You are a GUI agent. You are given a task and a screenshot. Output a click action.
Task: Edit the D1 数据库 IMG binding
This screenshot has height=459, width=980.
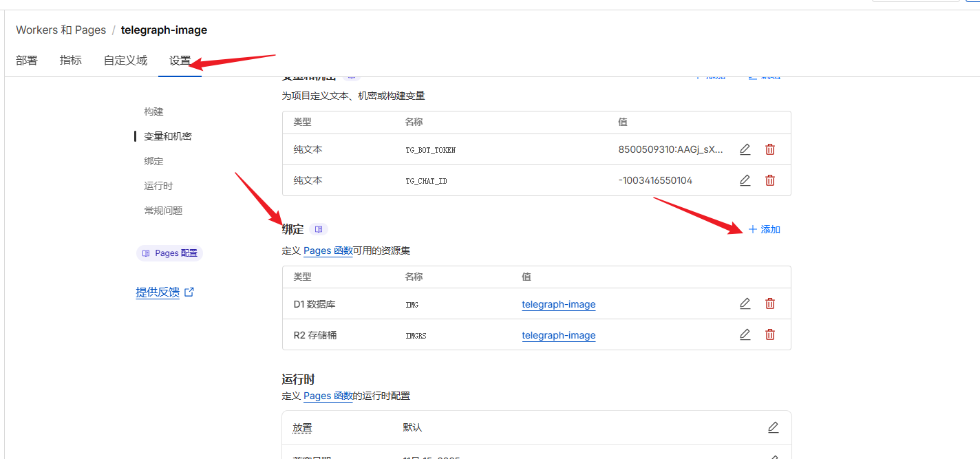pyautogui.click(x=745, y=303)
